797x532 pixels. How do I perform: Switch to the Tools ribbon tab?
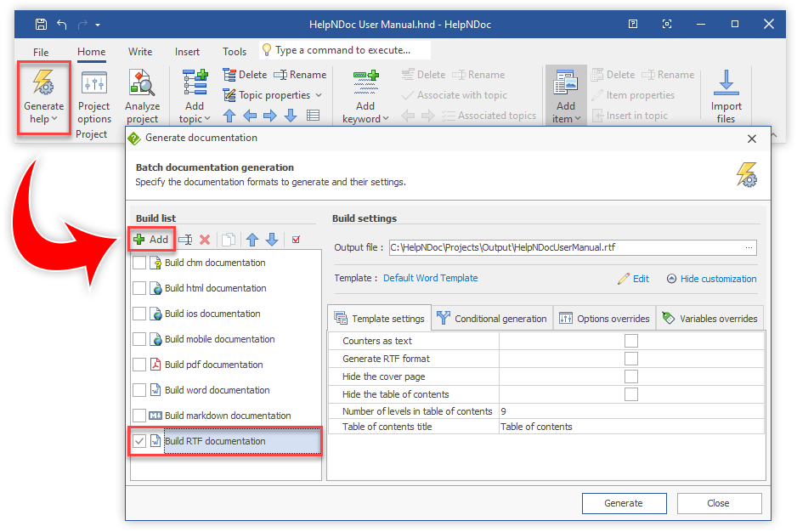[235, 52]
